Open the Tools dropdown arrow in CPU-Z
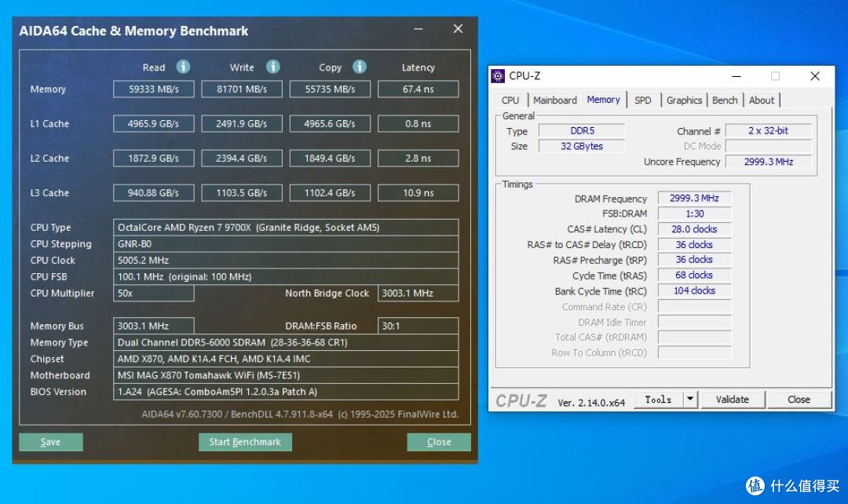The image size is (848, 504). (x=690, y=400)
